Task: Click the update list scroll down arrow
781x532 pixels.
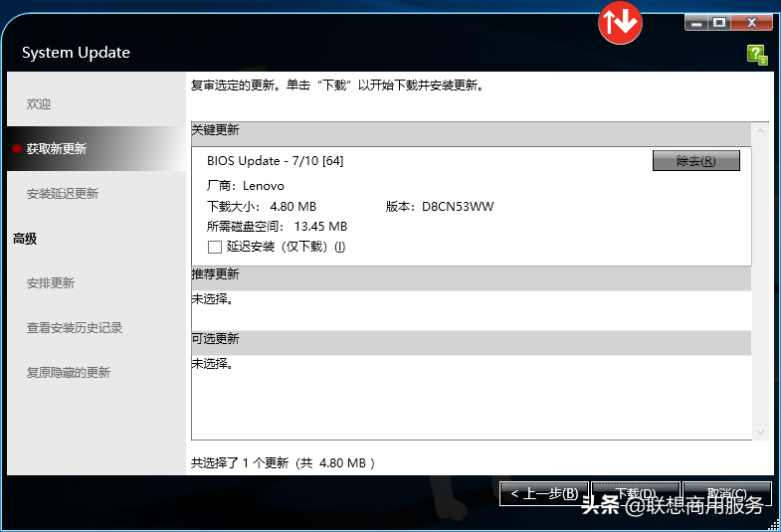Action: pyautogui.click(x=760, y=432)
